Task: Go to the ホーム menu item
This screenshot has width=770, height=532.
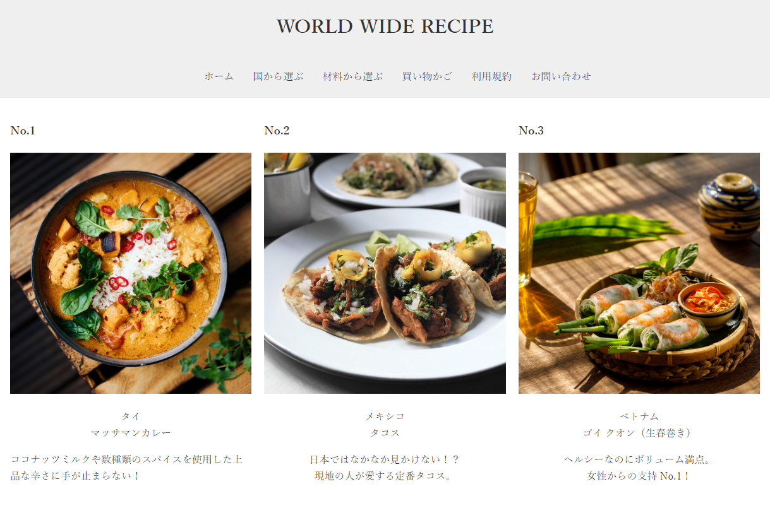Action: click(x=219, y=76)
